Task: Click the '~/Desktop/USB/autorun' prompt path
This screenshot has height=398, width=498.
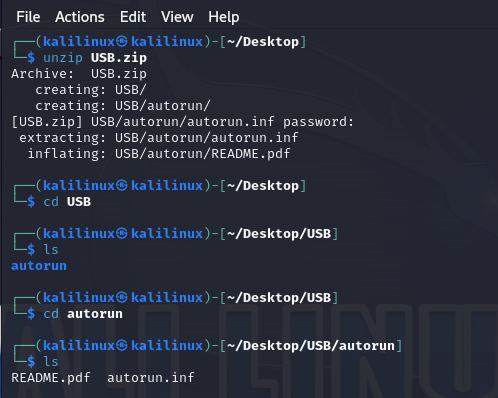Action: 311,346
